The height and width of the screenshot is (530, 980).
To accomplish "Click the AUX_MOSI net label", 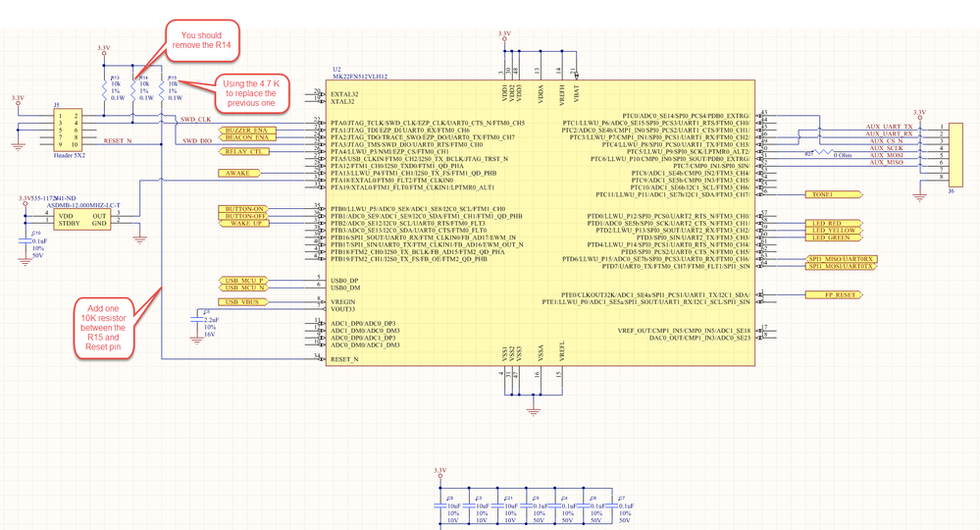I will point(886,155).
